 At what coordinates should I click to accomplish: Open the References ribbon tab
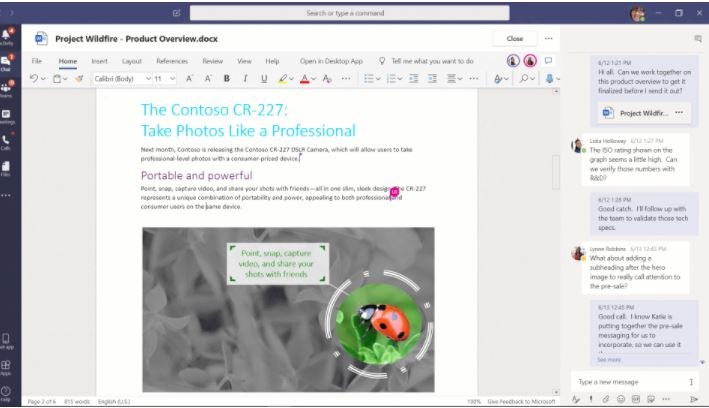tap(172, 61)
